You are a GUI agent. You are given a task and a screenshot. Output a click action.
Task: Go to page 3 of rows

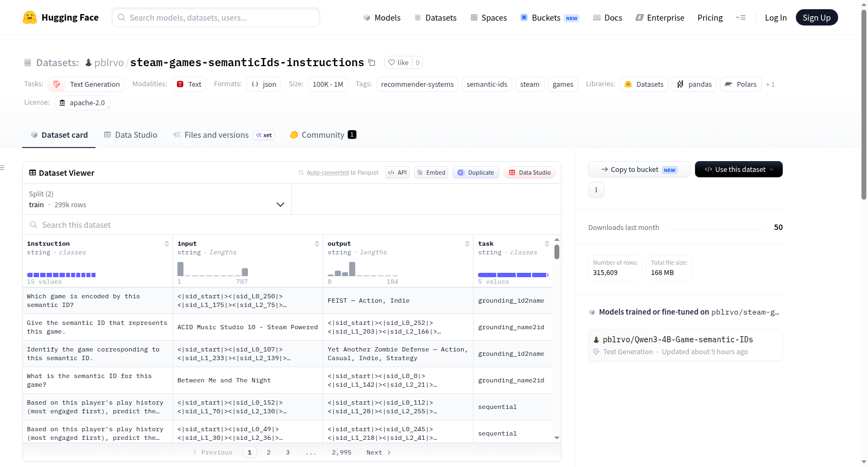click(x=288, y=452)
